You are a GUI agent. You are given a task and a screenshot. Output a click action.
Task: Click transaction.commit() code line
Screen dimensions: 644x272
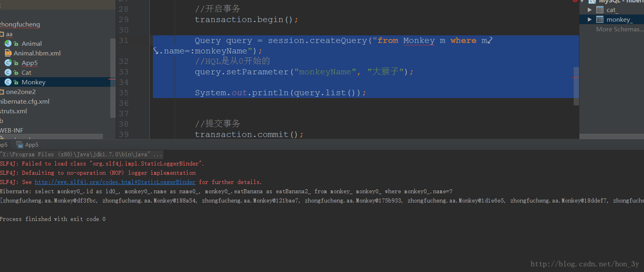click(249, 135)
